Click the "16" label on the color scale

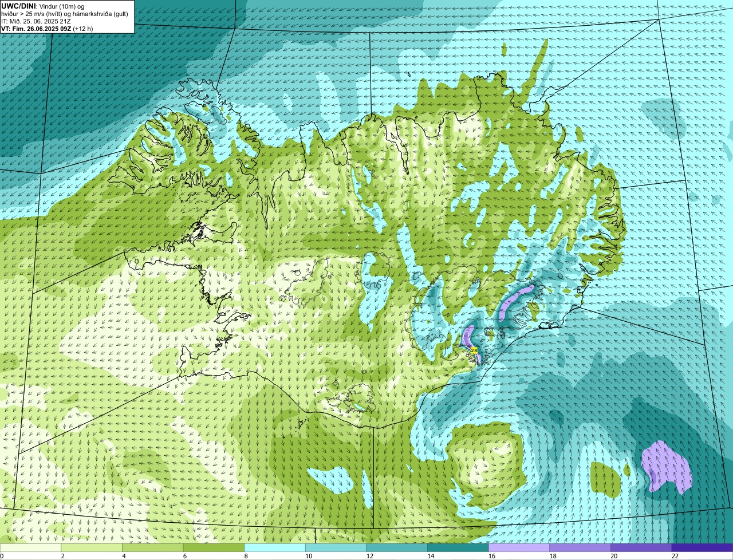492,556
